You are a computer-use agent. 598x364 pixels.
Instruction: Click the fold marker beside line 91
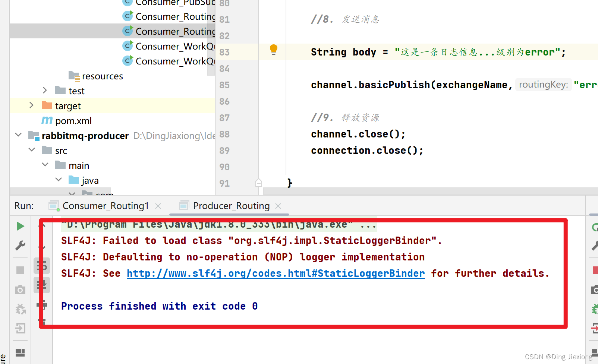[x=259, y=183]
